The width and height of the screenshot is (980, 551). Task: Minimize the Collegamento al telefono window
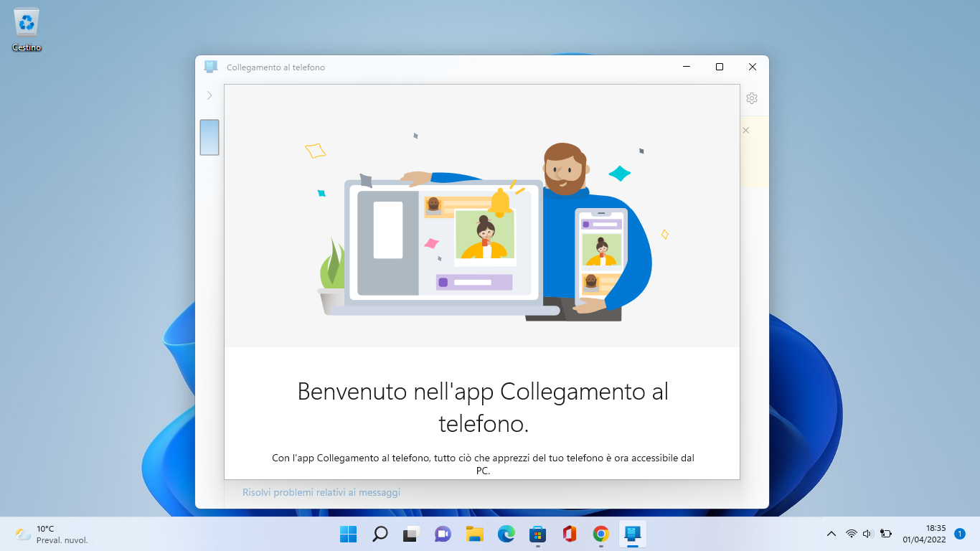pyautogui.click(x=687, y=67)
